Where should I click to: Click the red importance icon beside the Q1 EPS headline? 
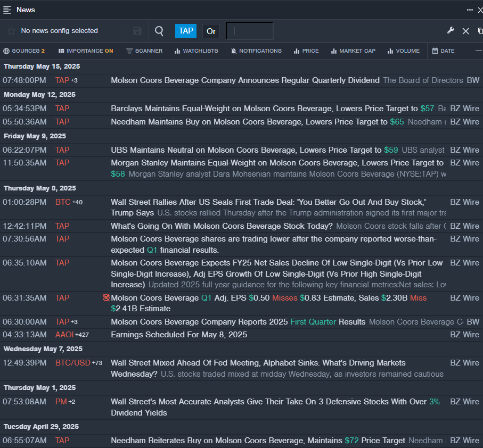click(x=106, y=297)
